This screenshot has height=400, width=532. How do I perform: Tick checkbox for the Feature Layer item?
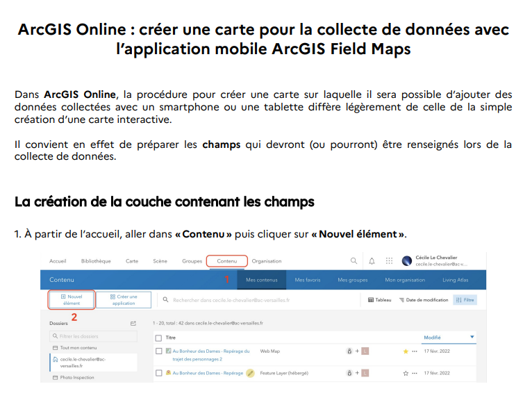159,373
